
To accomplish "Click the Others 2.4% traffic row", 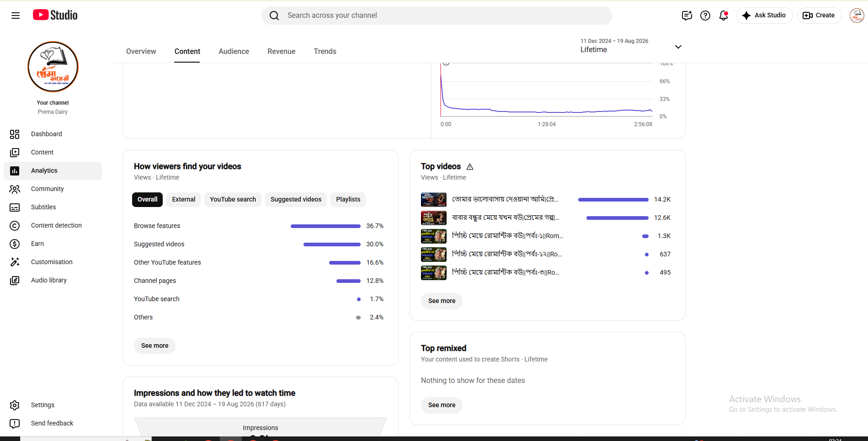I will [x=259, y=317].
